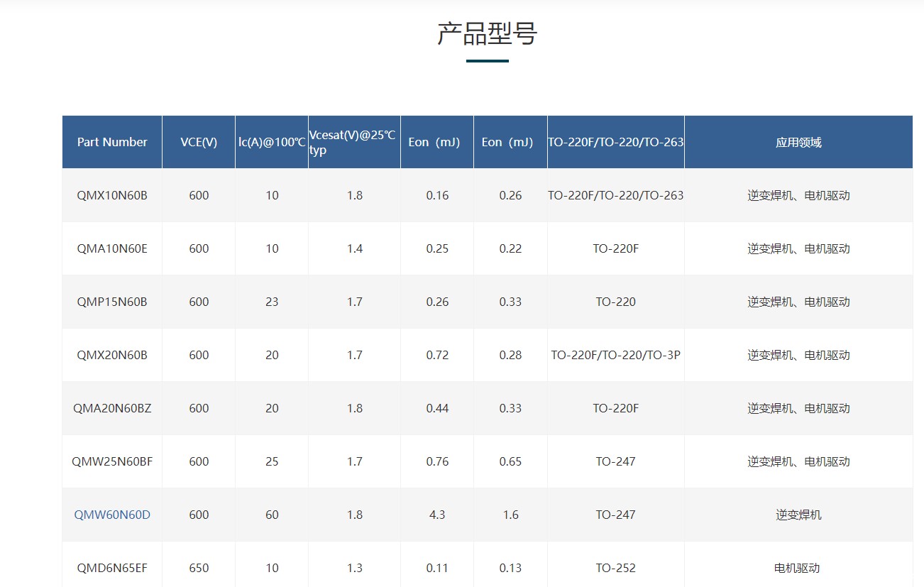Select the VCE(V) column header

click(199, 142)
